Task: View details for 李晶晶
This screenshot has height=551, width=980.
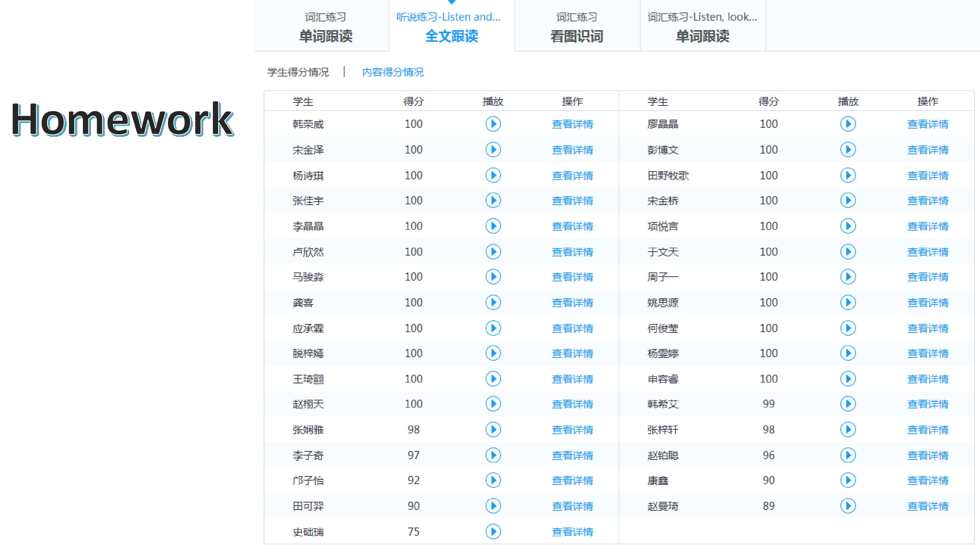Action: click(x=572, y=226)
